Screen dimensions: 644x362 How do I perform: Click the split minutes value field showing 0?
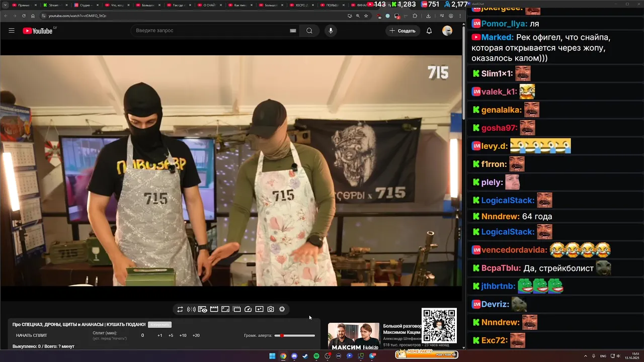click(x=142, y=335)
